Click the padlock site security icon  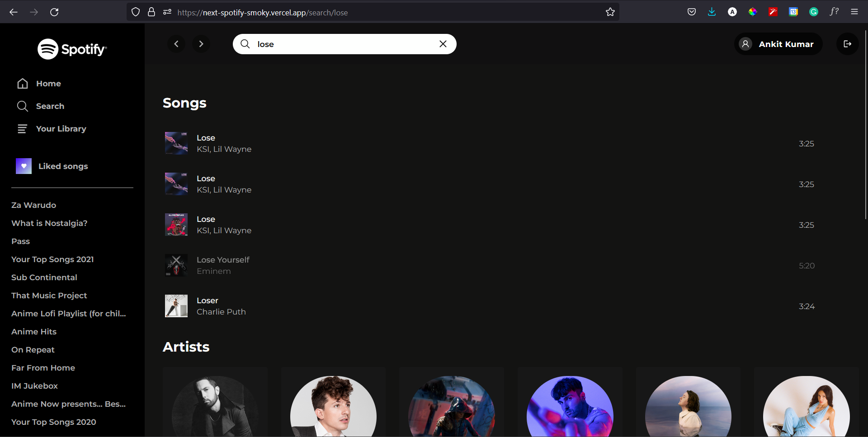tap(151, 12)
